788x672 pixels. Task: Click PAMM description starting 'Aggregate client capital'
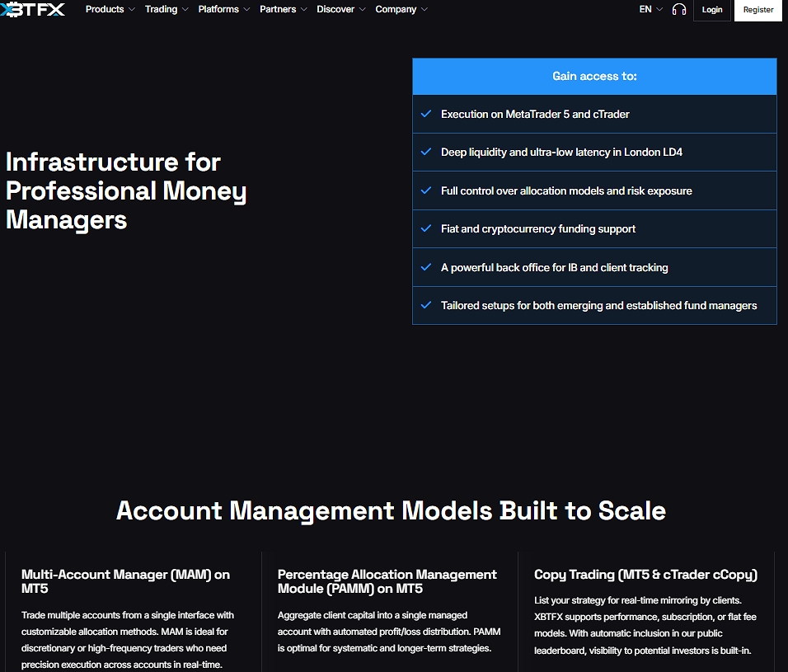tap(389, 632)
